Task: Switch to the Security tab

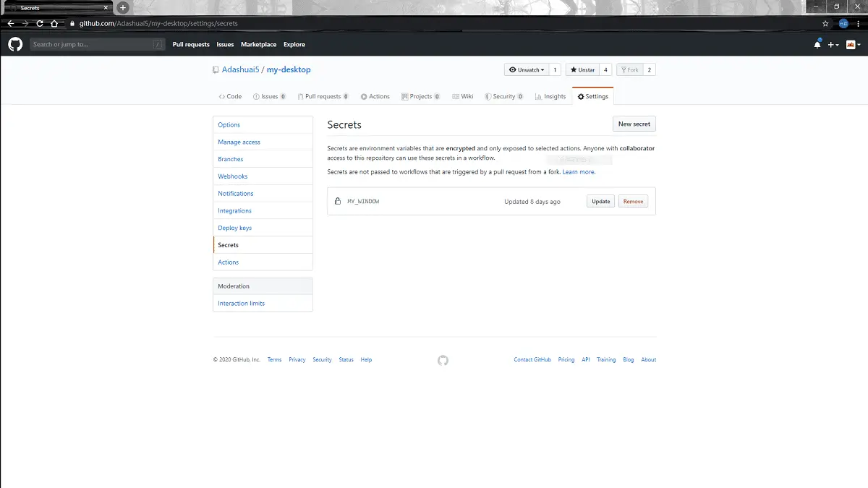Action: pyautogui.click(x=504, y=96)
